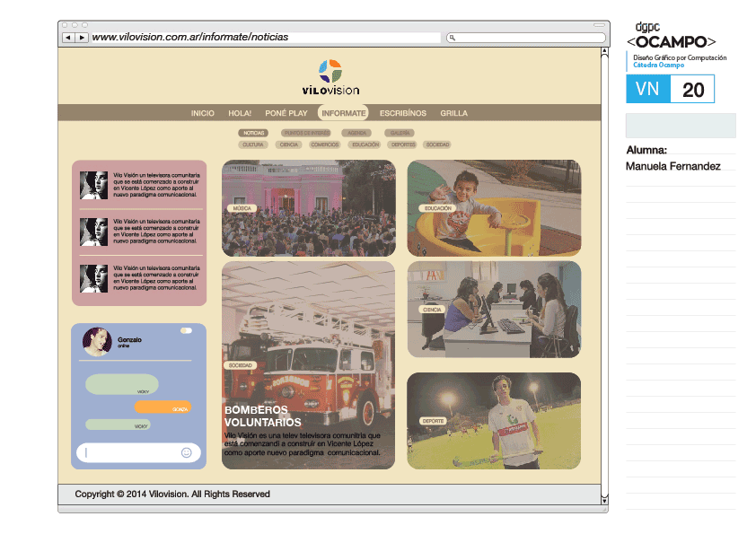This screenshot has height=534, width=756.
Task: Focus the chat message input field
Action: pos(130,453)
